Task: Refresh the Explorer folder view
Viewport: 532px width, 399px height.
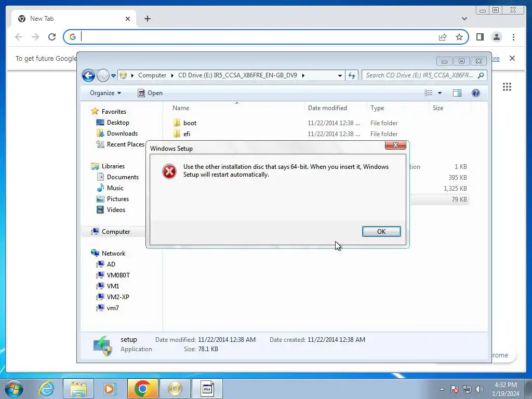Action: point(352,76)
